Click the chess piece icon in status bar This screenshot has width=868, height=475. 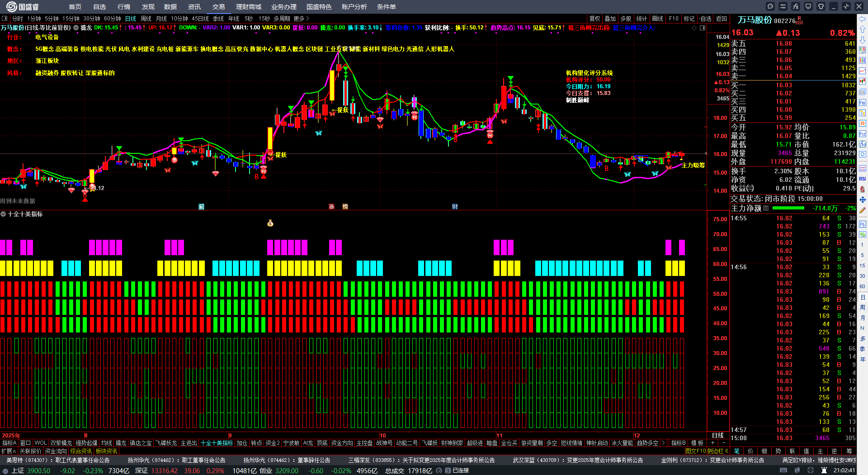(x=824, y=470)
